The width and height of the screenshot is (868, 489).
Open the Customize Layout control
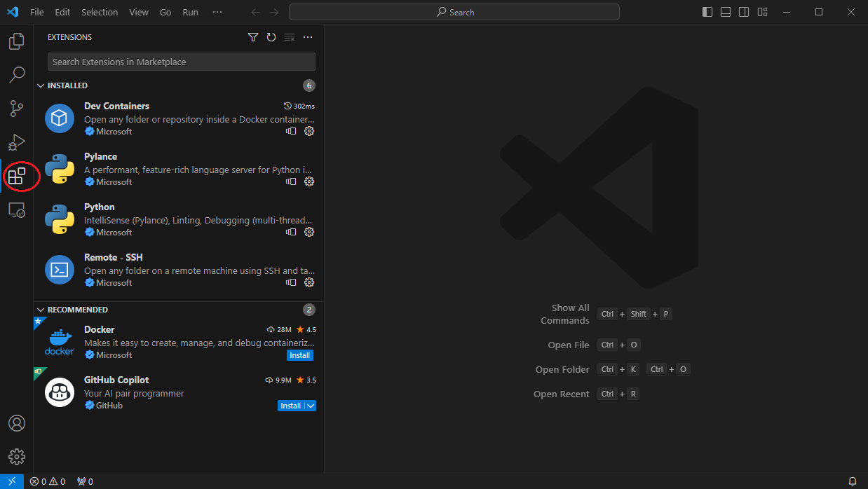(762, 12)
